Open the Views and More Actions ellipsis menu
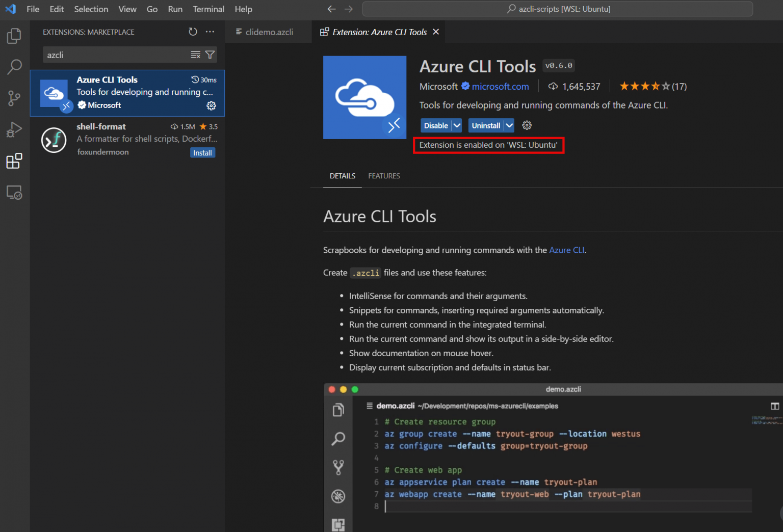This screenshot has width=783, height=532. tap(210, 31)
